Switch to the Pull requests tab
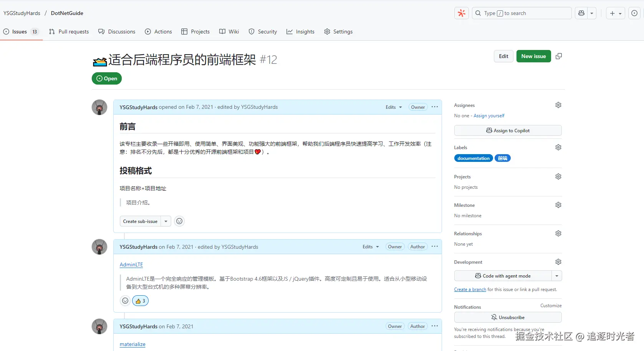The width and height of the screenshot is (644, 351). coord(69,32)
